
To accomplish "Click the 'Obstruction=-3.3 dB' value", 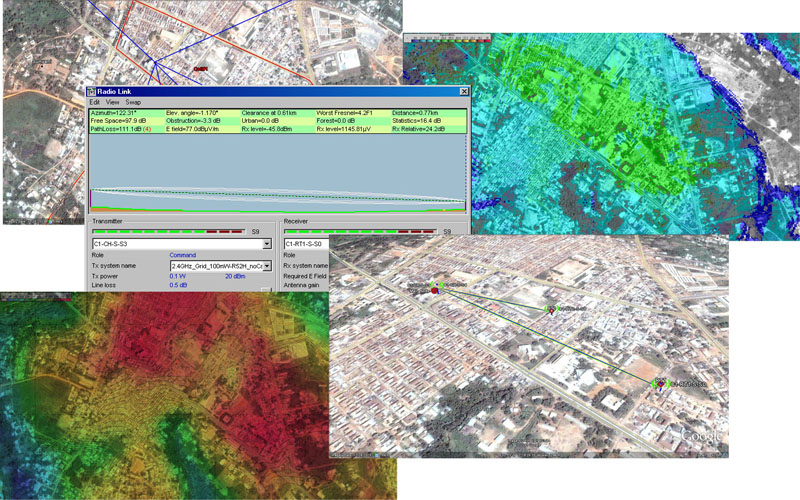I will tap(193, 121).
